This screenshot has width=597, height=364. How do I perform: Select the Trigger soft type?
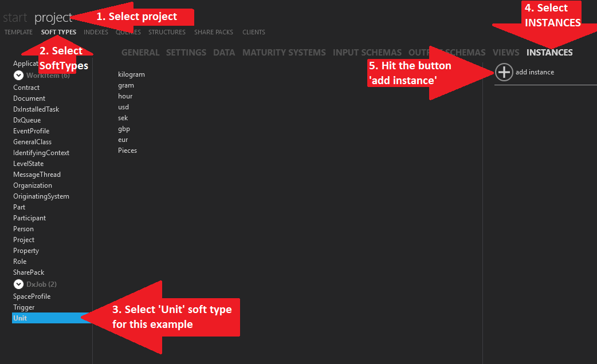click(x=24, y=307)
